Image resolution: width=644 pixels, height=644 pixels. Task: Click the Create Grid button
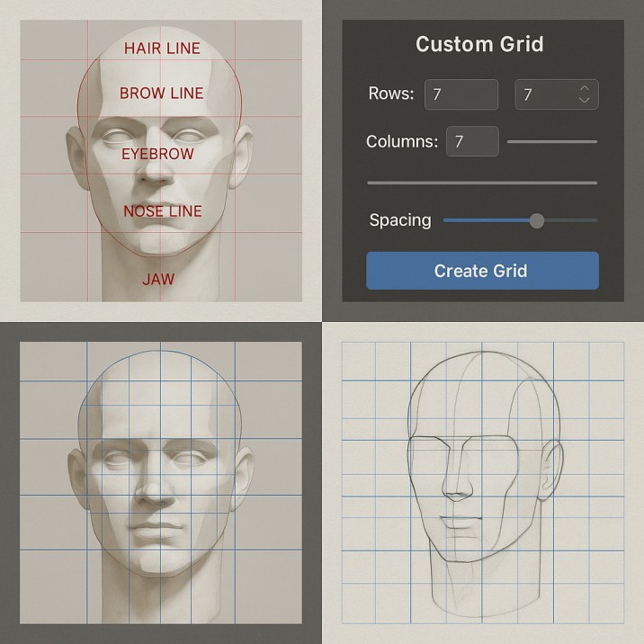pyautogui.click(x=481, y=271)
